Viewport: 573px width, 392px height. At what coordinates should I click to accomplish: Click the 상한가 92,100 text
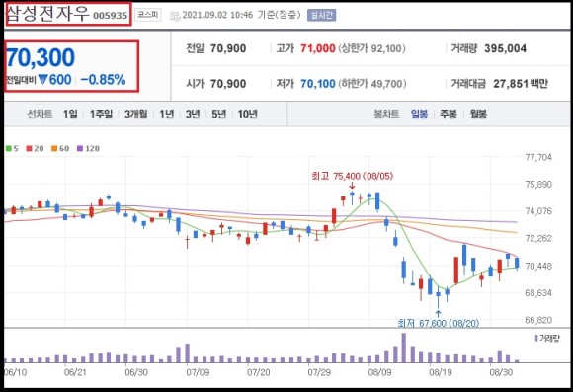[371, 48]
